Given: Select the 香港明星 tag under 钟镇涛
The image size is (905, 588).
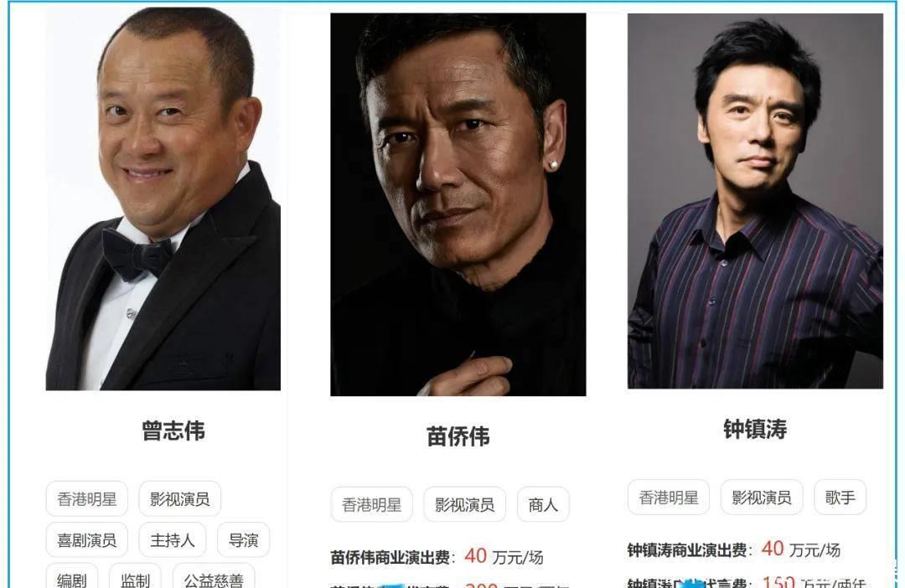Looking at the screenshot, I should coord(669,497).
